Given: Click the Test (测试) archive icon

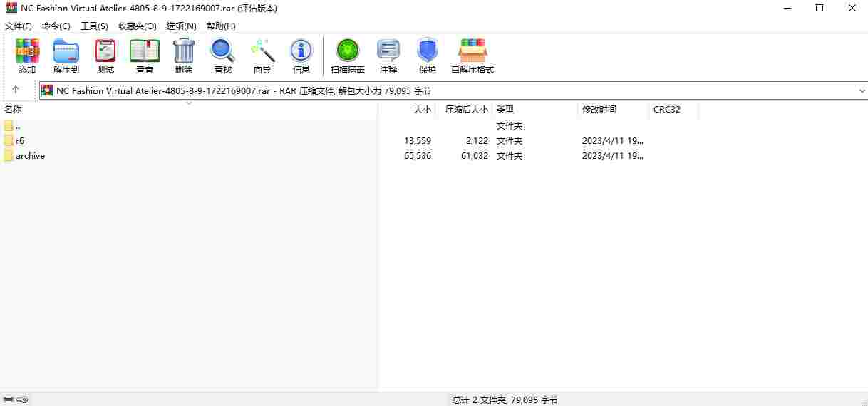Looking at the screenshot, I should [105, 51].
